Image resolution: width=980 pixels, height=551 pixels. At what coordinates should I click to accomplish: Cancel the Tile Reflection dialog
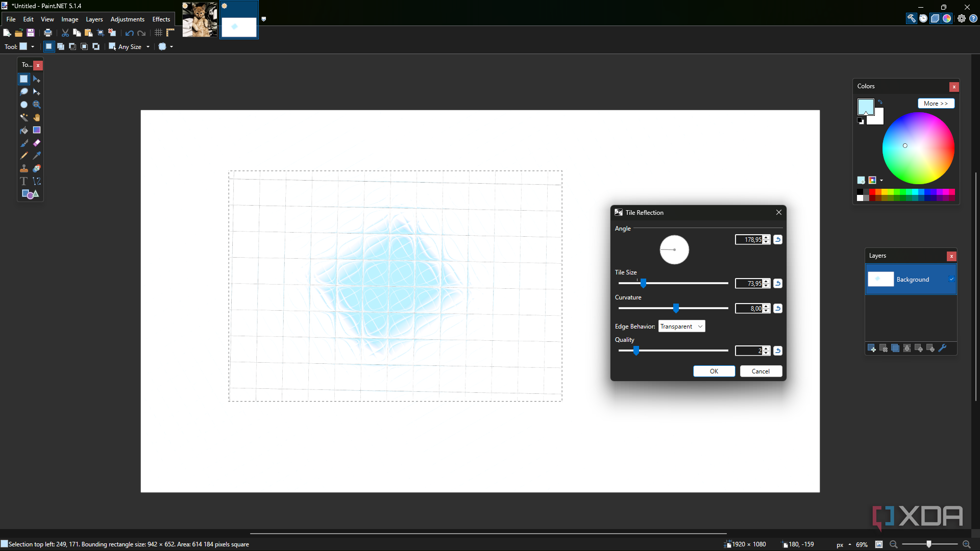761,371
